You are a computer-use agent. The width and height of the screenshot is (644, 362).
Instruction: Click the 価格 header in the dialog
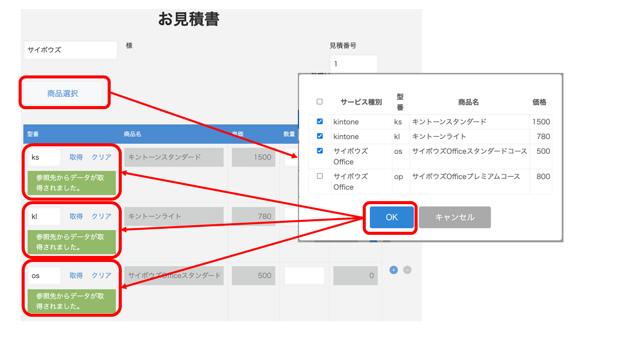click(x=539, y=102)
